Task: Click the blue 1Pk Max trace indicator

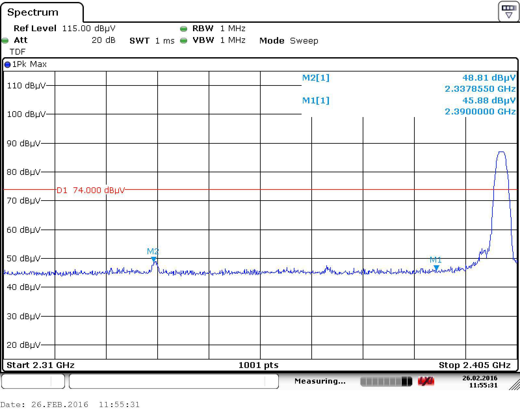Action: 7,64
